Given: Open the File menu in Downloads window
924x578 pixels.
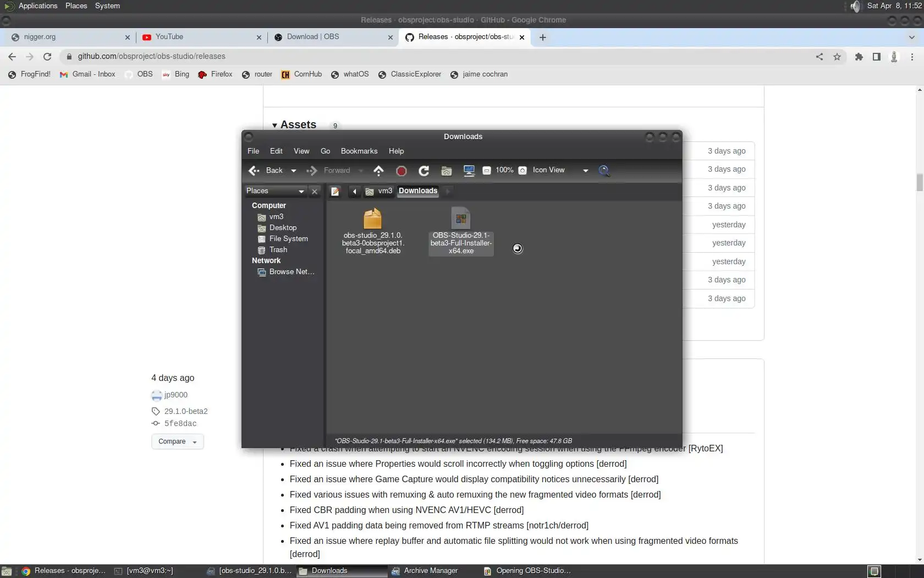Looking at the screenshot, I should point(254,151).
